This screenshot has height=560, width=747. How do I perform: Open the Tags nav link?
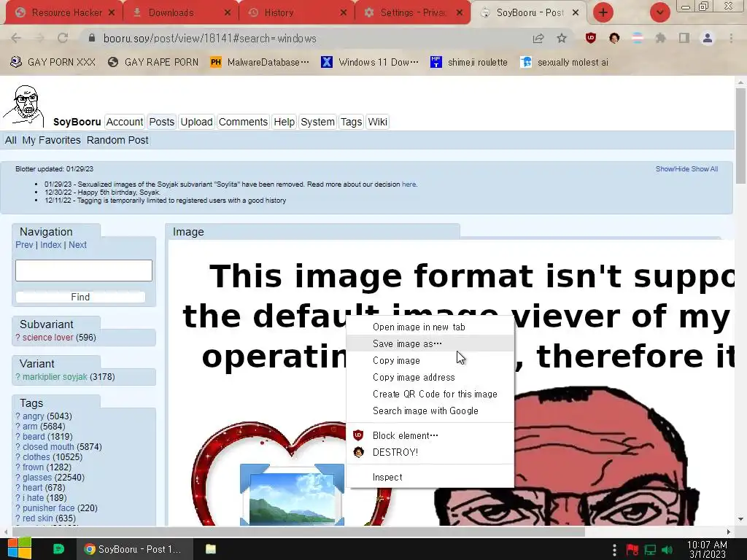(x=351, y=122)
